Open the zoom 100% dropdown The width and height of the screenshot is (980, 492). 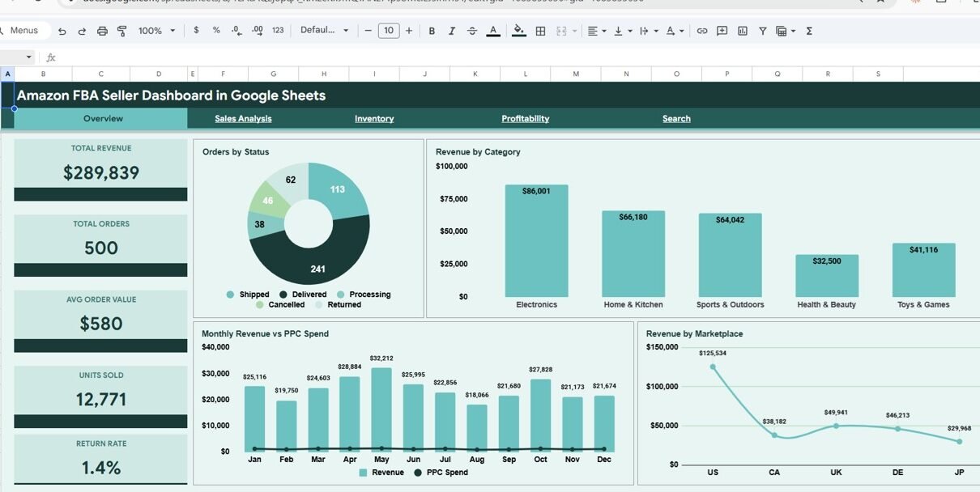[156, 31]
